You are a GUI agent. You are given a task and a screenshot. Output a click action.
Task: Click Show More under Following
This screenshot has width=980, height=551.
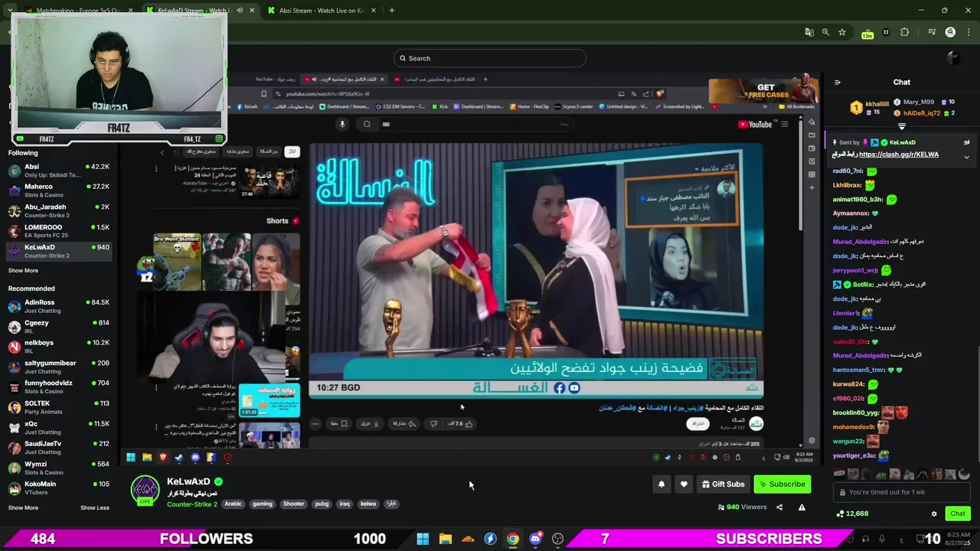pos(23,270)
